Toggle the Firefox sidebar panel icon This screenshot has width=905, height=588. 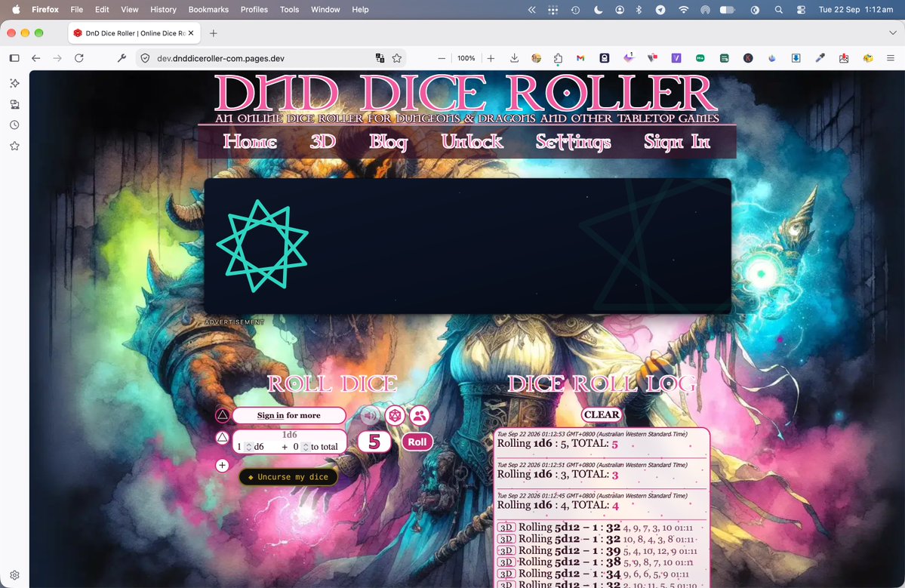coord(14,58)
